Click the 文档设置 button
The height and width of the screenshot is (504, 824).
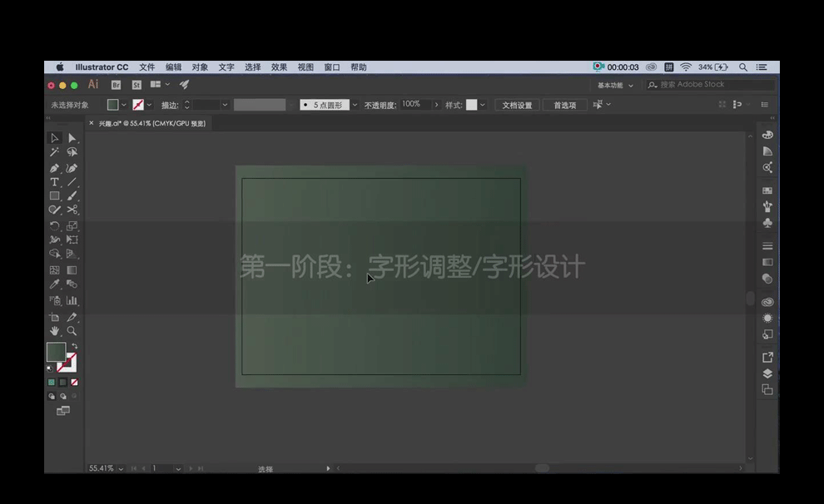[x=517, y=105]
